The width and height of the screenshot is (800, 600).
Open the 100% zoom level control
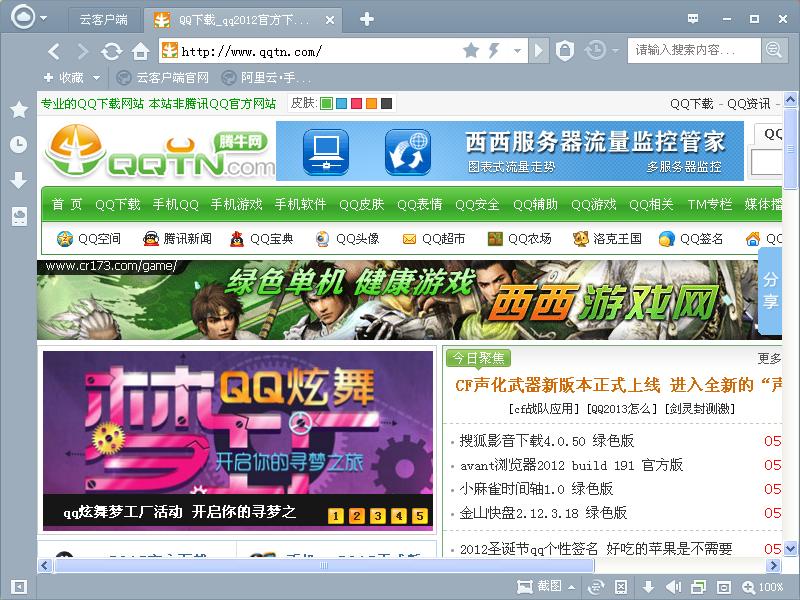tap(762, 587)
